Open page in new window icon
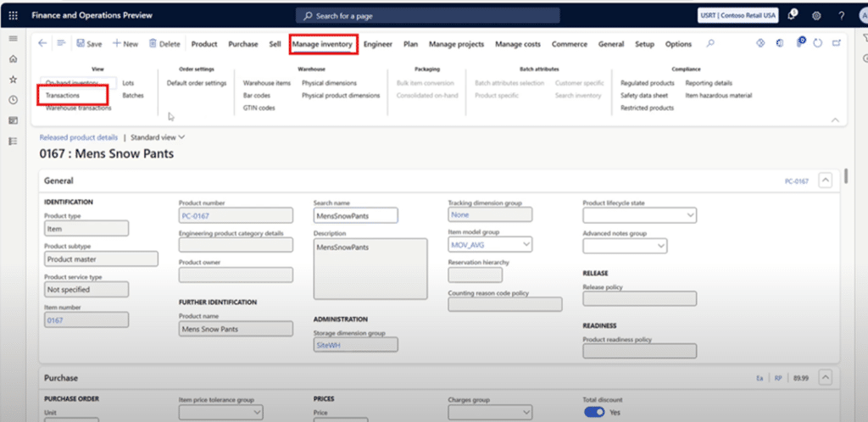The width and height of the screenshot is (868, 422). [x=837, y=43]
